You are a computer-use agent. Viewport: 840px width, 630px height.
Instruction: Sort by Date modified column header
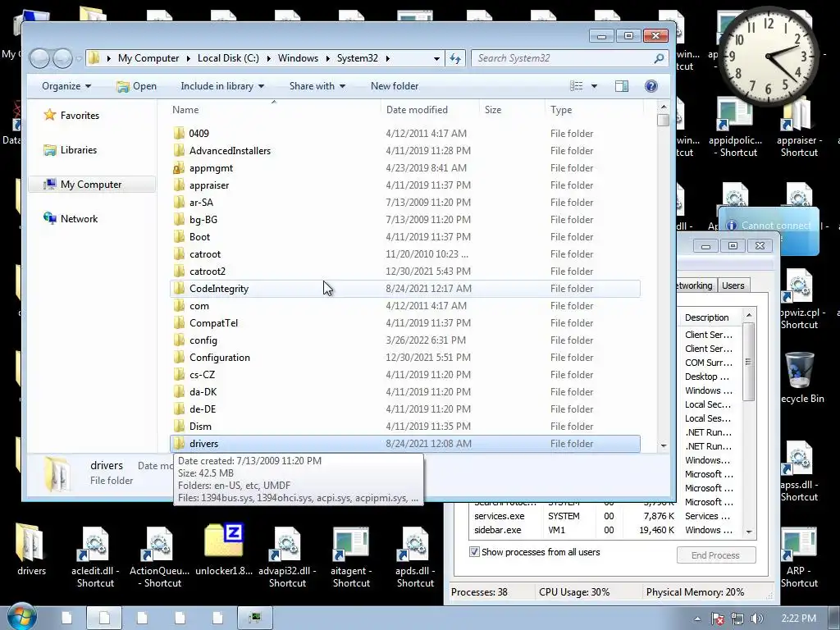(430, 110)
